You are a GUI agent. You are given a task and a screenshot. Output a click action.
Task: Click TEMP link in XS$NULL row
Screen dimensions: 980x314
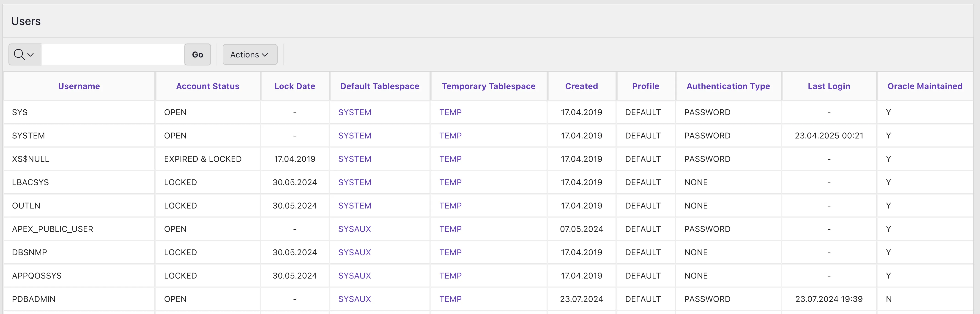pyautogui.click(x=450, y=159)
